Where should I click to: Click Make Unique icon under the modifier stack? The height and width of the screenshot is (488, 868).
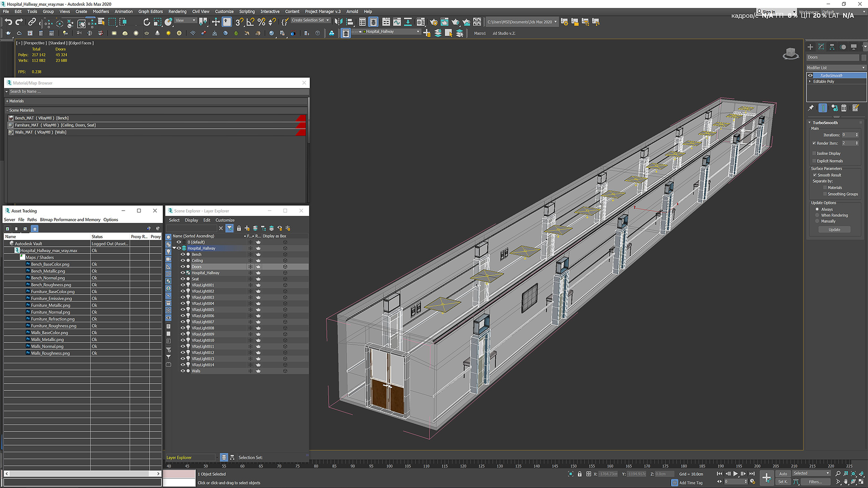click(834, 108)
